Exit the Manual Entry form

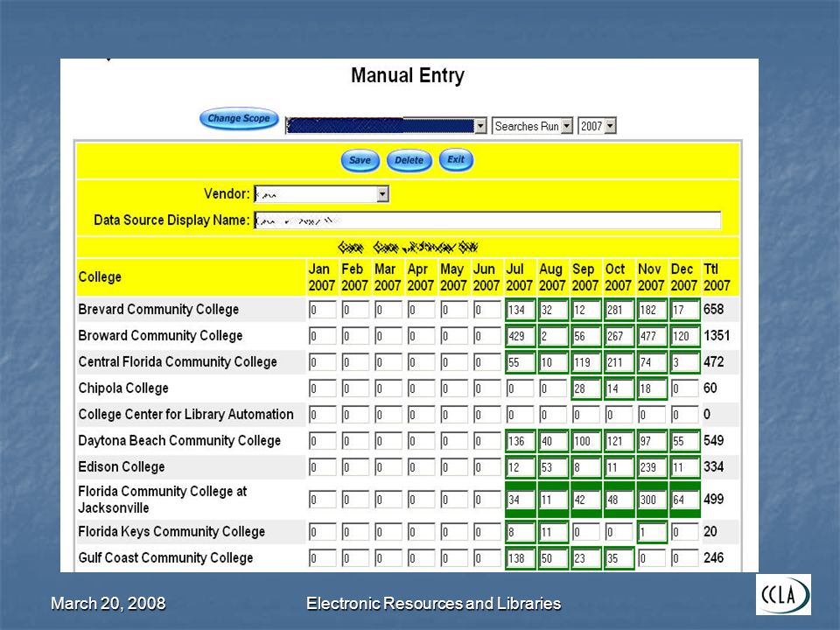tap(456, 159)
